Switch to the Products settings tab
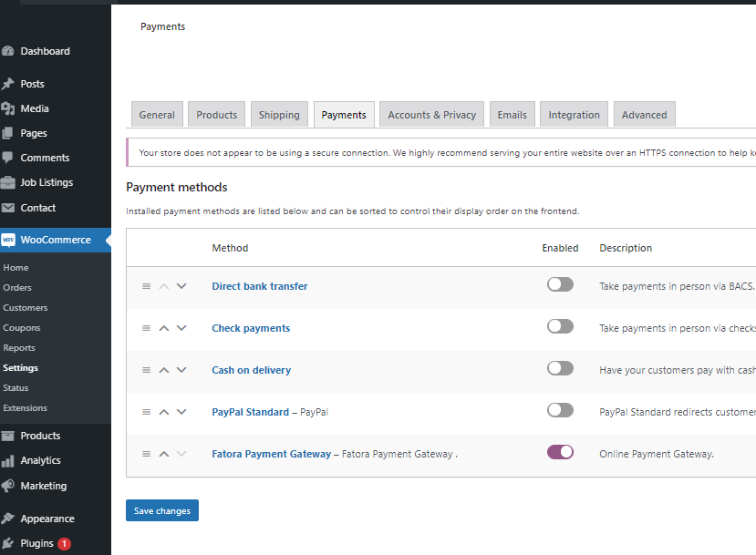 (x=216, y=115)
